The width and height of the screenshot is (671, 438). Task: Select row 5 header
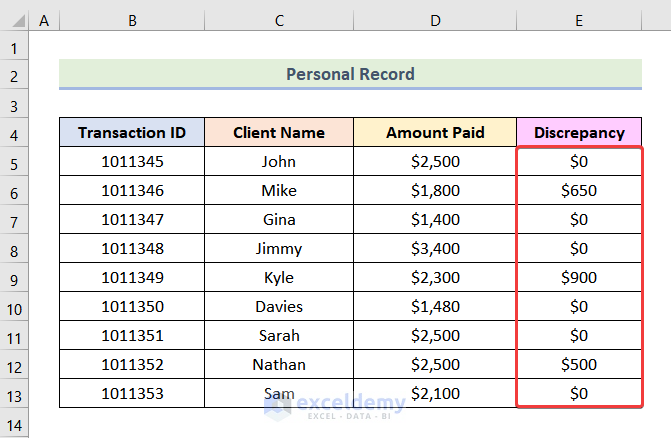[15, 161]
